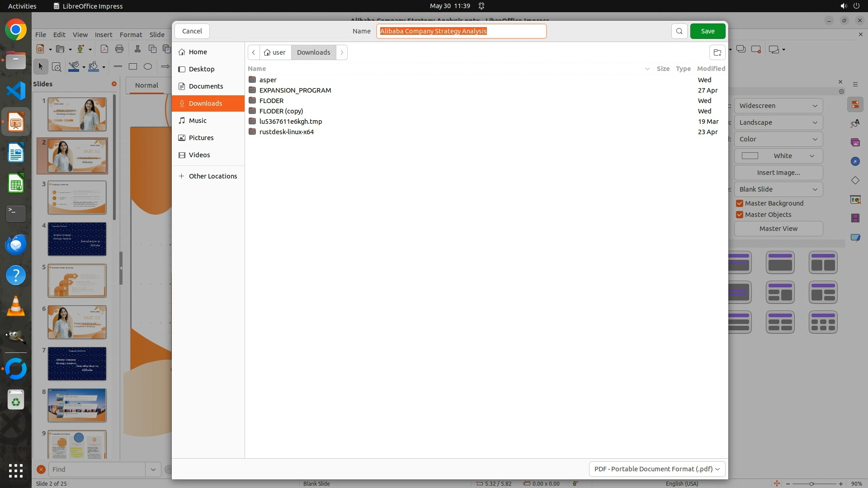Click the back arrow in path bar

(254, 52)
